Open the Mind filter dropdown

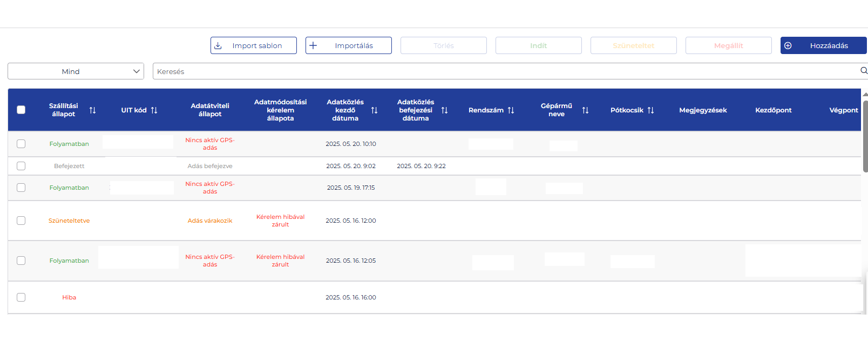coord(76,71)
